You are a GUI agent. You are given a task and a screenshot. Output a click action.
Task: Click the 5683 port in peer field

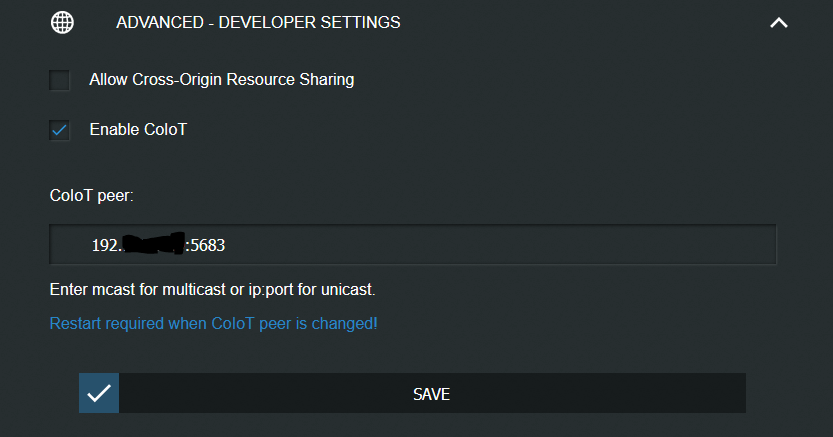click(x=208, y=245)
